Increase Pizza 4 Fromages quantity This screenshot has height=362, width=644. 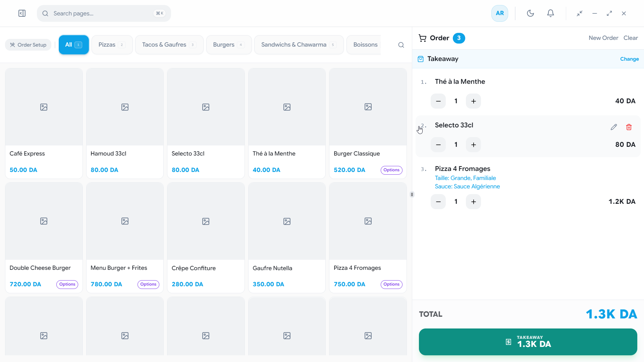(x=473, y=202)
